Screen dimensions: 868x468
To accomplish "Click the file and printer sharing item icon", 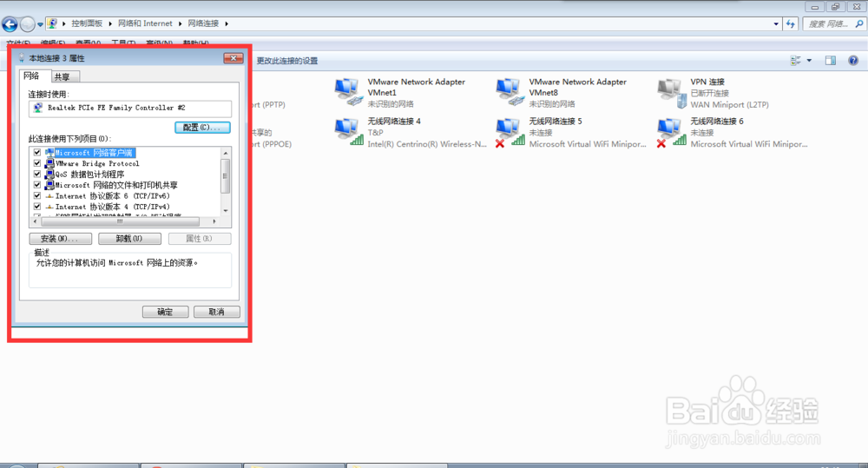I will pos(49,185).
